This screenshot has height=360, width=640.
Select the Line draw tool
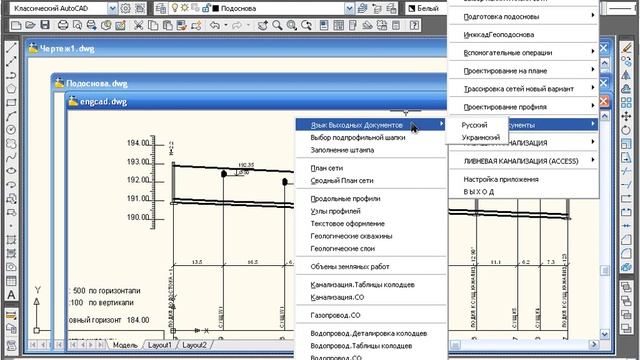(x=11, y=48)
